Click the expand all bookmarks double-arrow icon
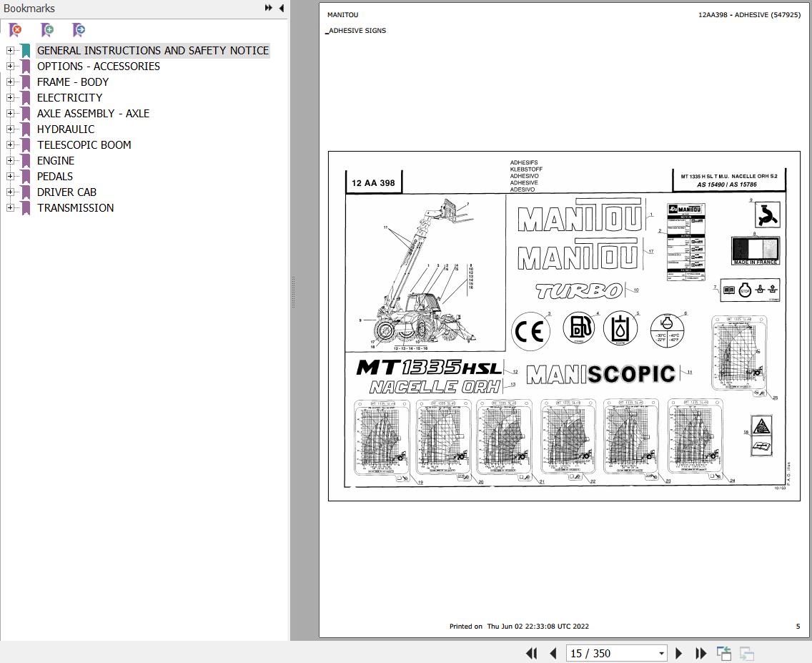The width and height of the screenshot is (812, 663). pos(268,8)
